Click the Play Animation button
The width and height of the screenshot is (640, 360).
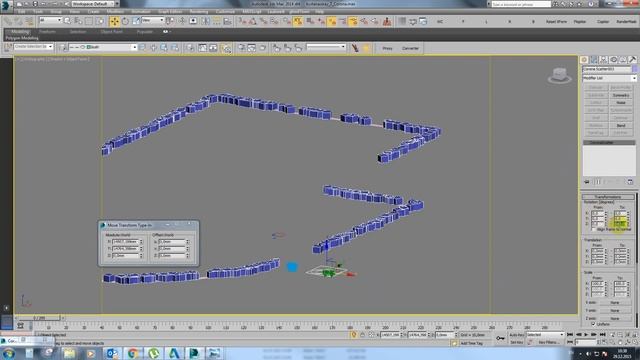[x=586, y=335]
